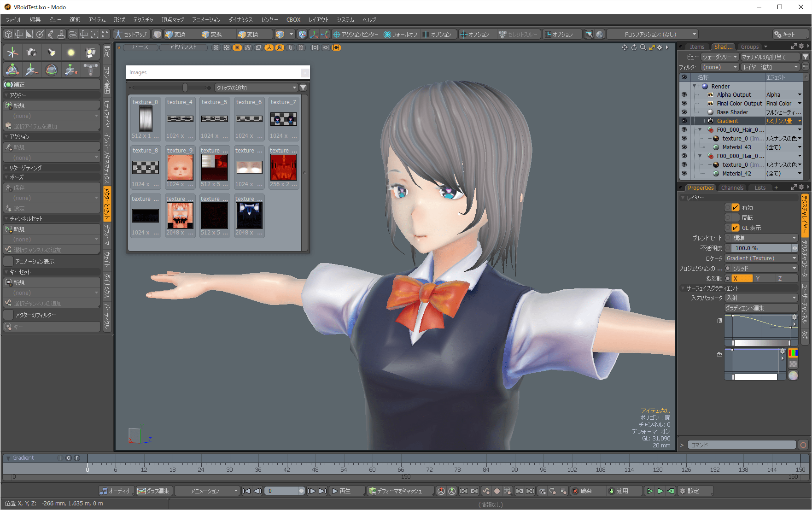Open the ロケータ Gradient (Texture) dropdown
The height and width of the screenshot is (510, 812).
tap(761, 258)
